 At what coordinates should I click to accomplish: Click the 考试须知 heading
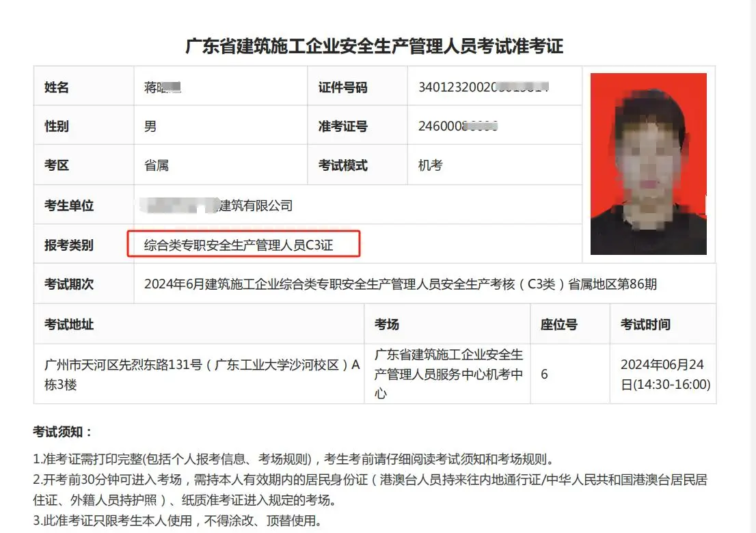click(62, 431)
